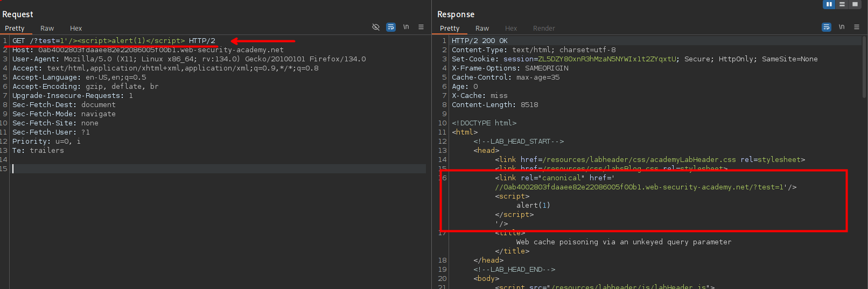Toggle hidden characters eye icon in Request

coord(376,27)
